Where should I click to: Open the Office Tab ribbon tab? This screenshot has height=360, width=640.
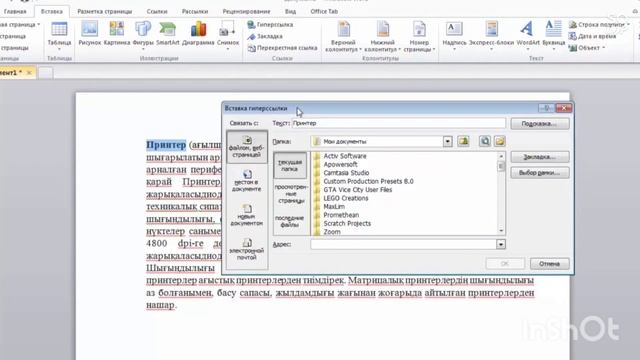(x=324, y=11)
